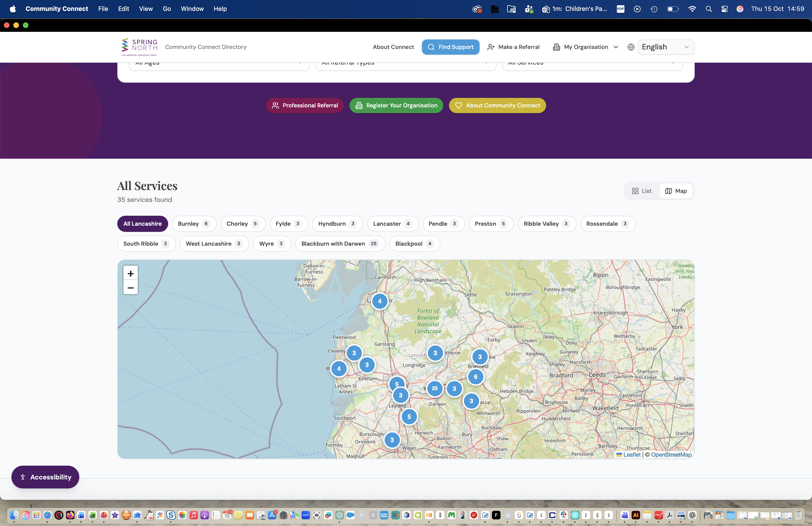Screen dimensions: 812x526
Task: Filter services by Ribble Valley
Action: click(547, 224)
